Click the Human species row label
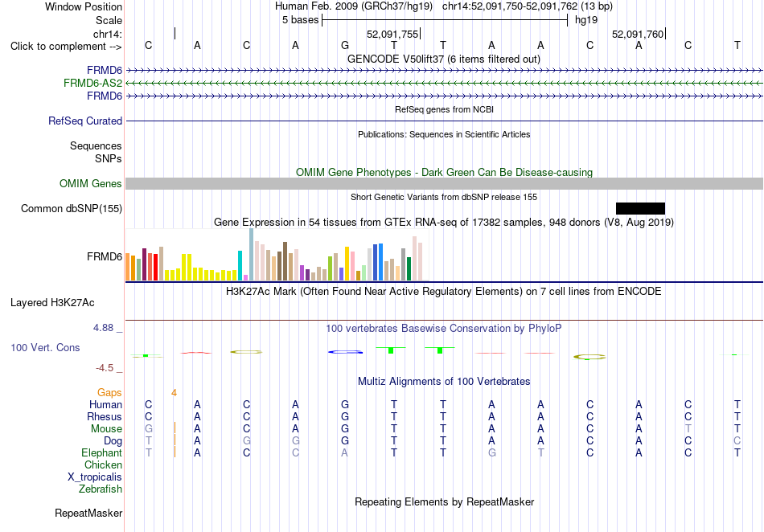Image resolution: width=764 pixels, height=532 pixels. tap(105, 404)
